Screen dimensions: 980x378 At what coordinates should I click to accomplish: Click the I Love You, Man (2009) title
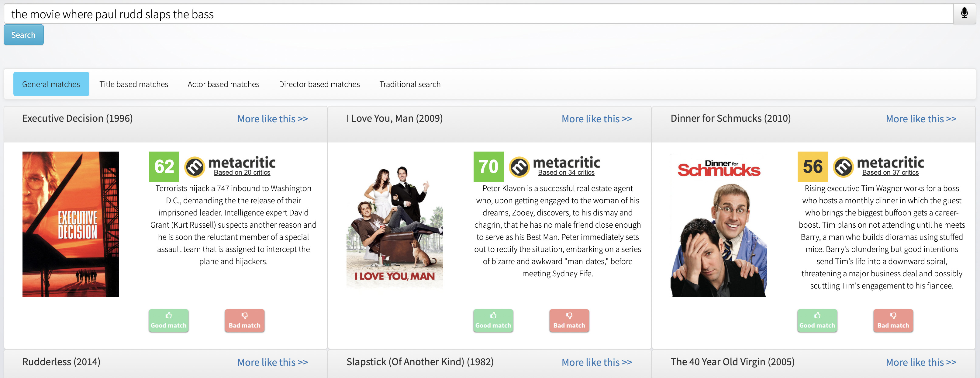click(x=395, y=118)
